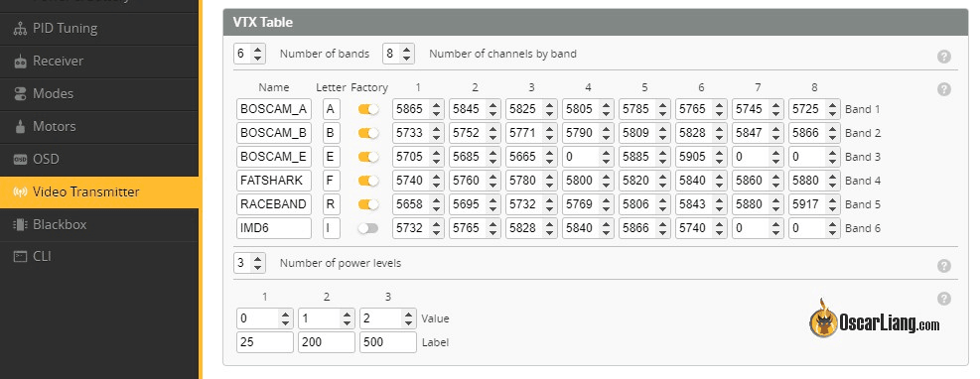
Task: Adjust stepper of Band 2 channel 8 (5866)
Action: coord(832,133)
